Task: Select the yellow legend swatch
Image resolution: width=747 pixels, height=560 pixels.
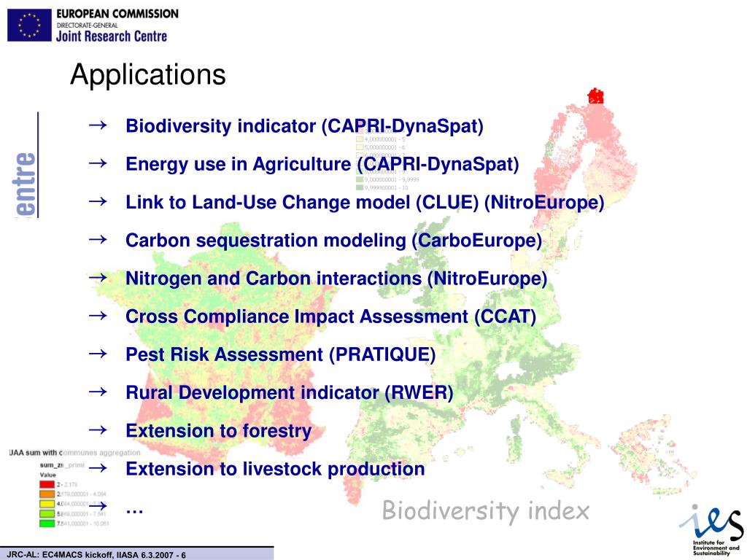Action: click(x=47, y=504)
